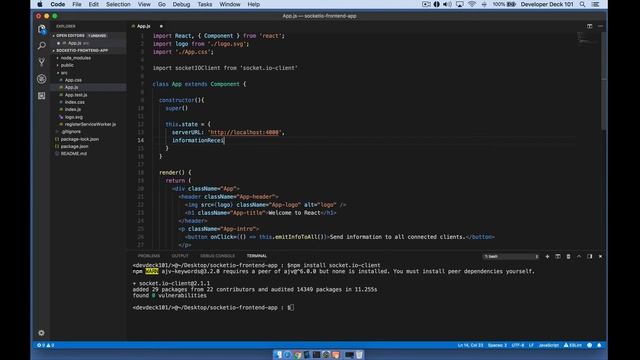The image size is (640, 360).
Task: Open the Go menu
Action: click(162, 4)
